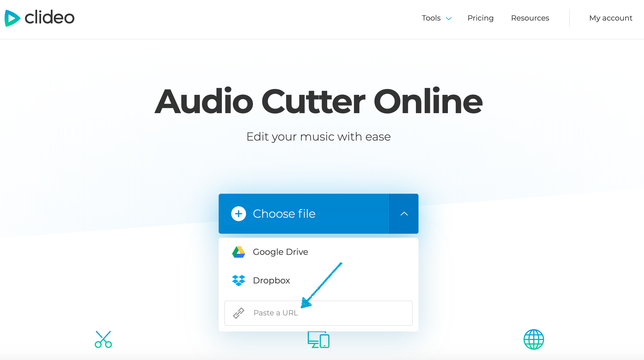This screenshot has width=644, height=360.
Task: Click the Paste a URL input field
Action: tap(319, 313)
